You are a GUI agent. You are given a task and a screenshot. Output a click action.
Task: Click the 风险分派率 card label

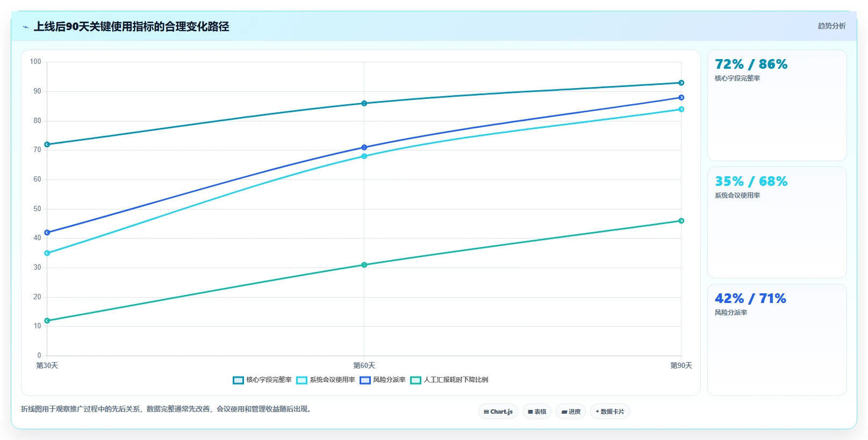[731, 313]
